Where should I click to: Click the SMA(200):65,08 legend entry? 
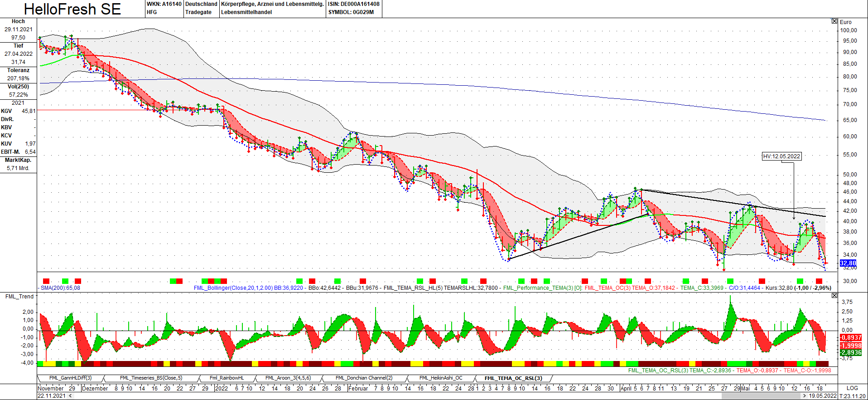click(x=60, y=288)
